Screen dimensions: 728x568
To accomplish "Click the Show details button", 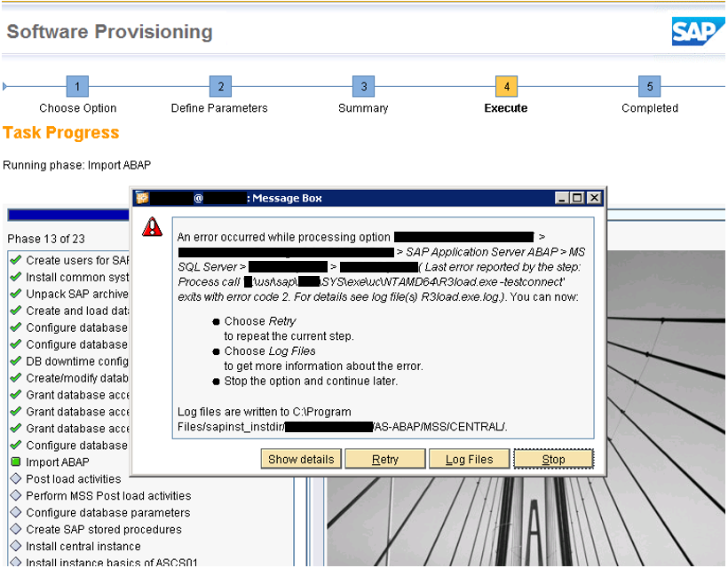I will (x=301, y=459).
